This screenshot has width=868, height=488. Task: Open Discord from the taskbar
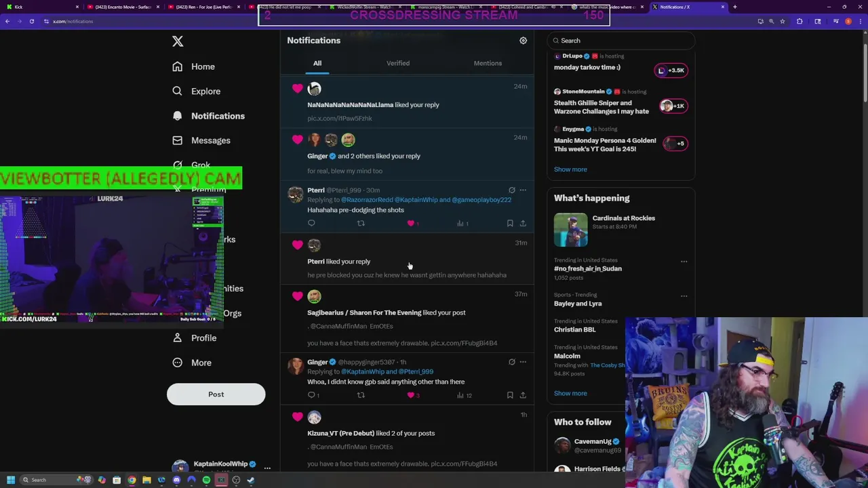tap(176, 480)
